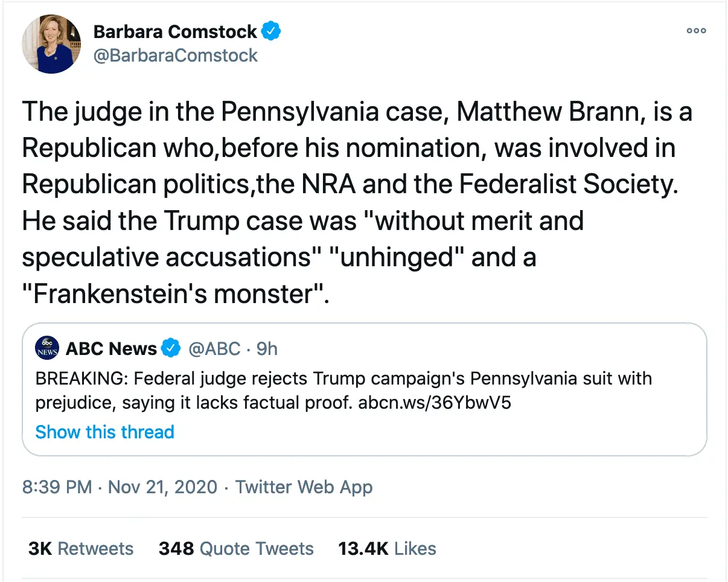Click the ABC News logo avatar

point(48,348)
